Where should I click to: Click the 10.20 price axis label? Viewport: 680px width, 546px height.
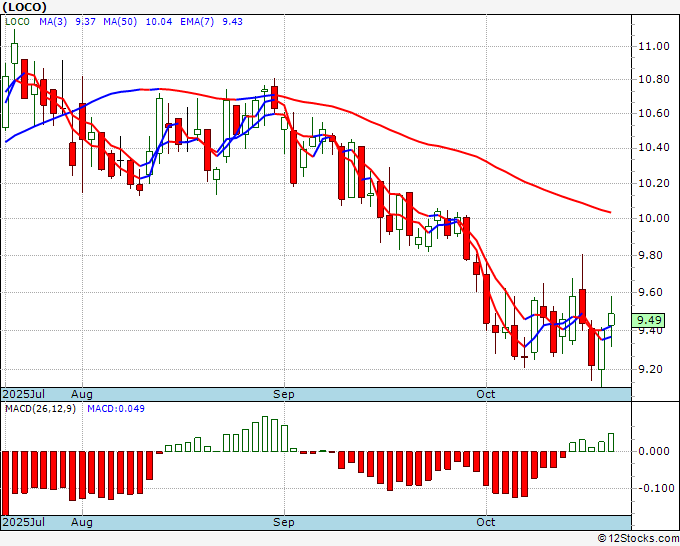(654, 183)
